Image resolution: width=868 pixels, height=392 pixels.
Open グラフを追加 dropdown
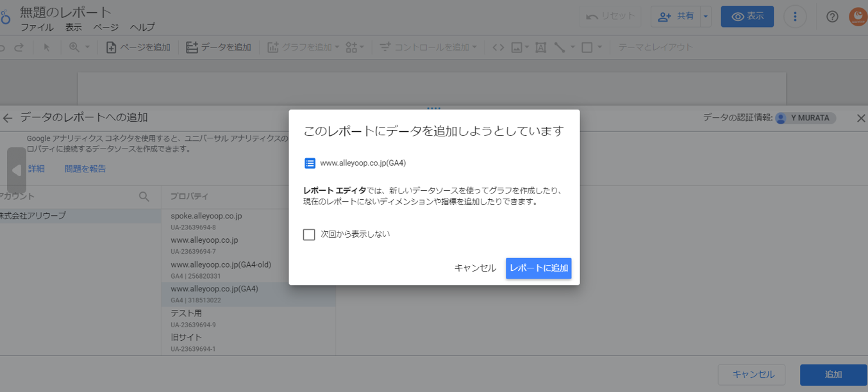pyautogui.click(x=304, y=47)
